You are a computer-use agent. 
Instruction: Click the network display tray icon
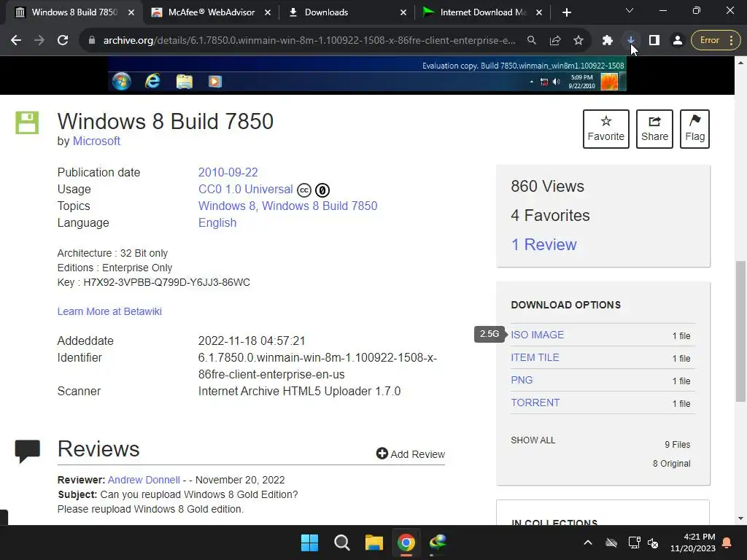[634, 542]
